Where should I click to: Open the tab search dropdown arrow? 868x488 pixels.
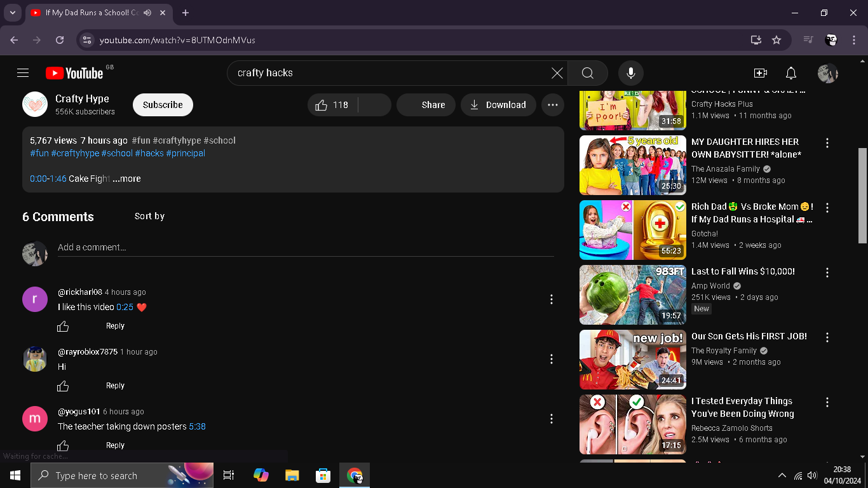point(12,13)
